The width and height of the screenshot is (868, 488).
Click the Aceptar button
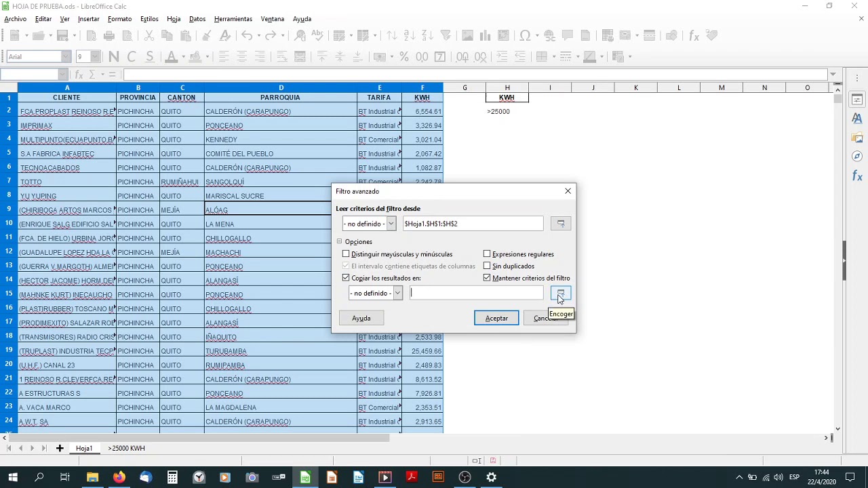pos(496,318)
